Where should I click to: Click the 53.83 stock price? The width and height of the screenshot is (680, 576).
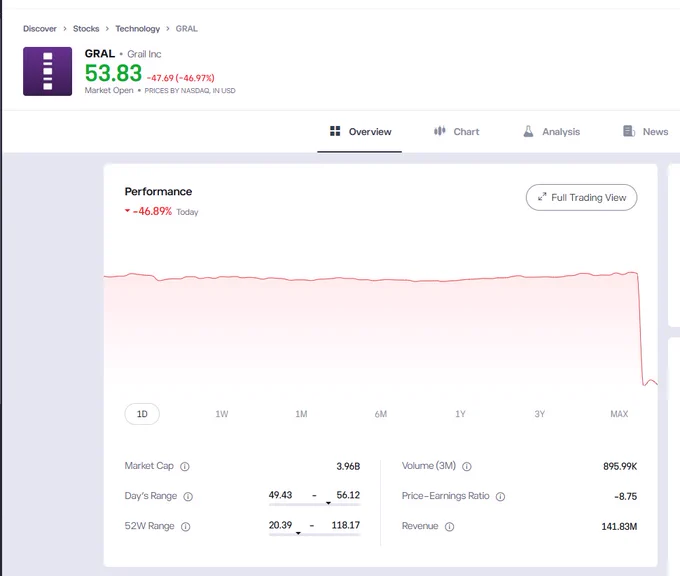coord(113,73)
